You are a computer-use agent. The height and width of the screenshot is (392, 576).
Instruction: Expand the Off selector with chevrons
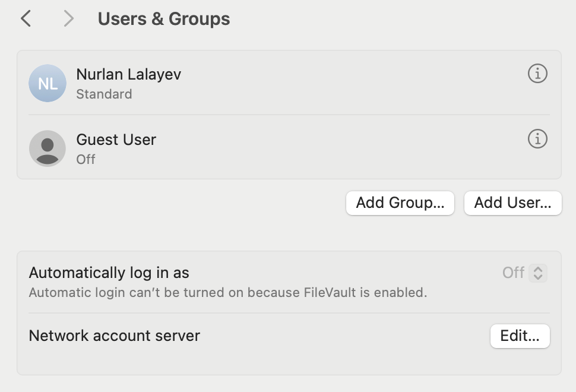pyautogui.click(x=539, y=273)
